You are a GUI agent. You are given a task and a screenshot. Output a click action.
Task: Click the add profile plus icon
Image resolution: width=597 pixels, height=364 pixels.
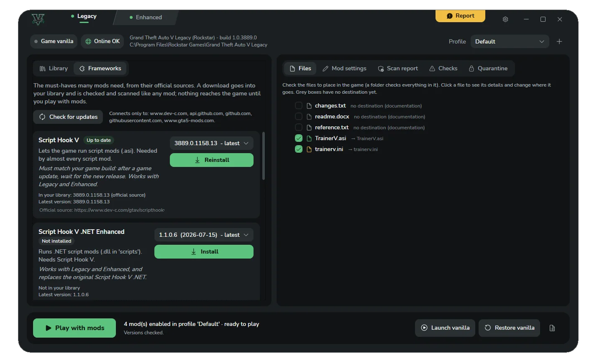pos(559,41)
